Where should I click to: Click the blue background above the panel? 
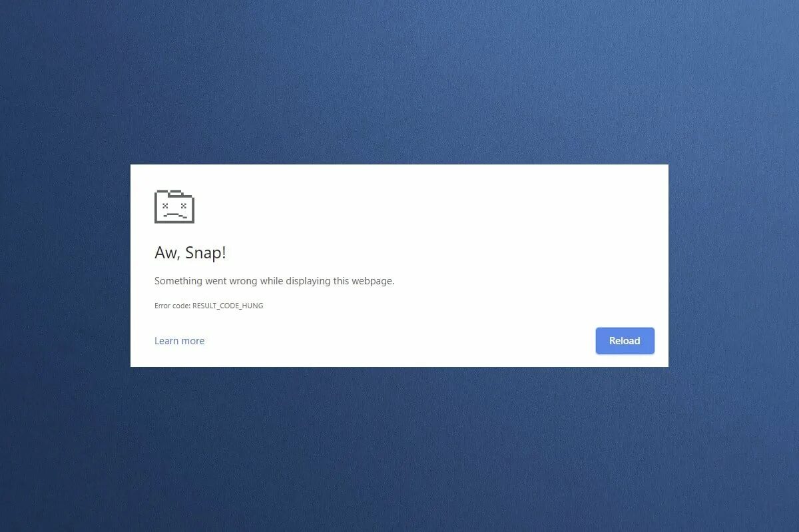pos(400,80)
